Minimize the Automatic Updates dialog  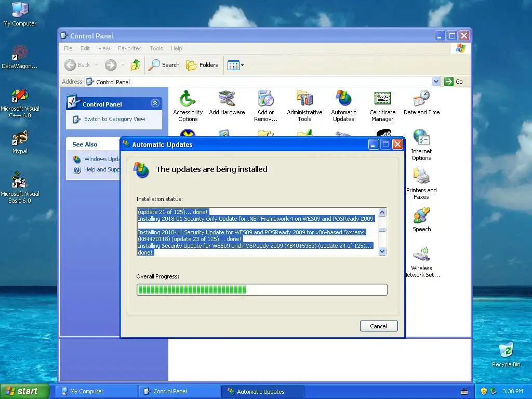pyautogui.click(x=373, y=144)
